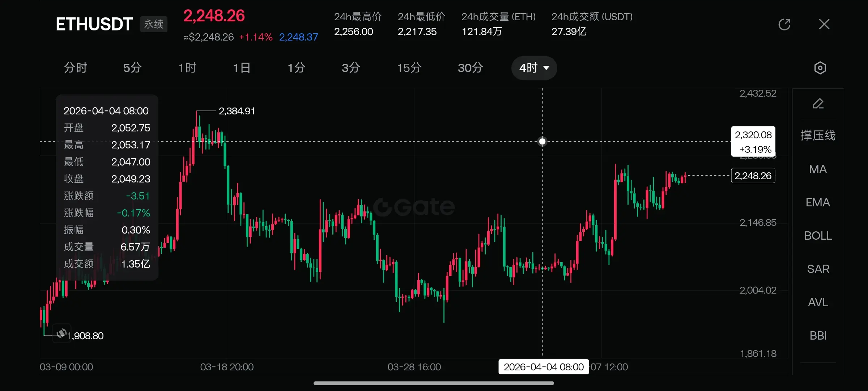Toggle the MA indicator
The image size is (868, 391).
coord(818,169)
